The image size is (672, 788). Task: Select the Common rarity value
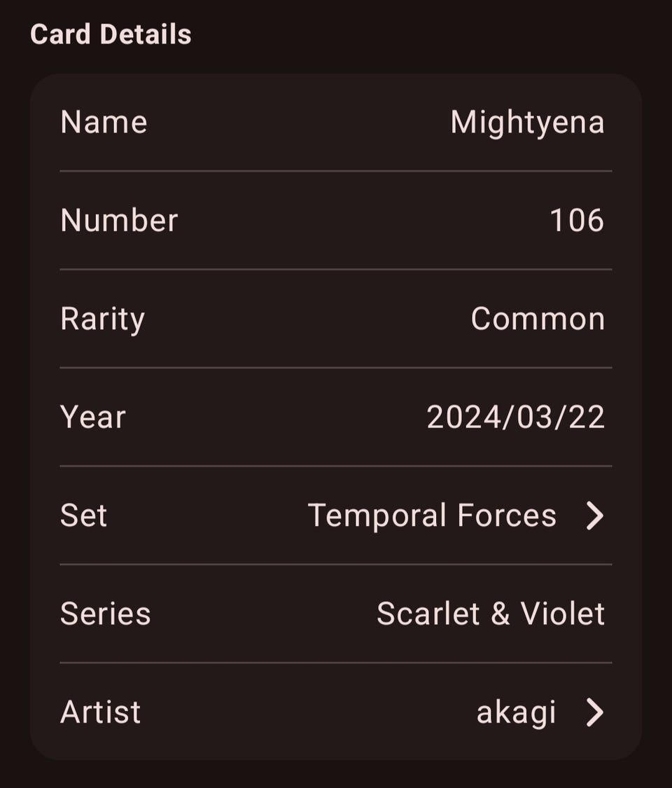click(538, 319)
